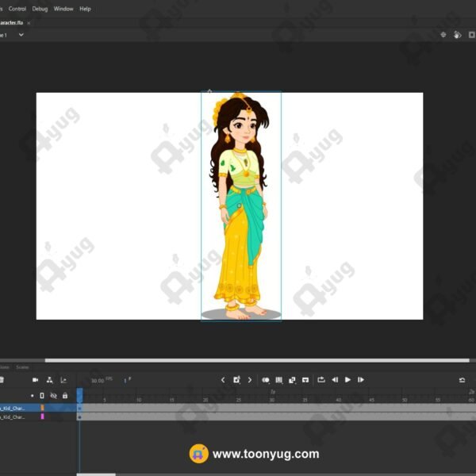
Task: Open the Layer Depth panel icon
Action: coord(63,380)
